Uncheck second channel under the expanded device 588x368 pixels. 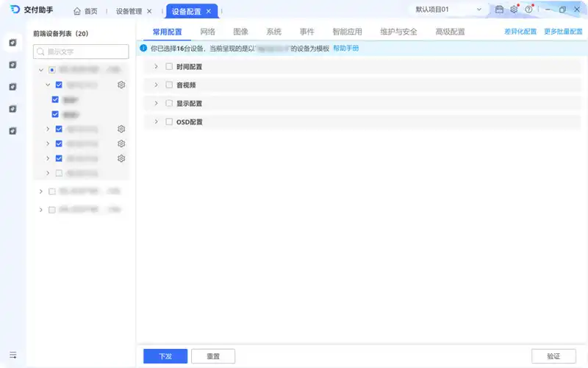pos(55,114)
